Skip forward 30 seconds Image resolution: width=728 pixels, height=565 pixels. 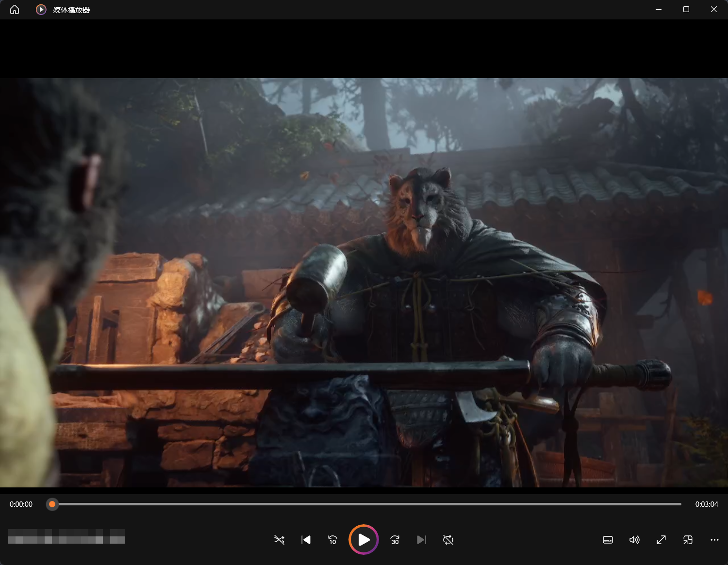pyautogui.click(x=395, y=540)
